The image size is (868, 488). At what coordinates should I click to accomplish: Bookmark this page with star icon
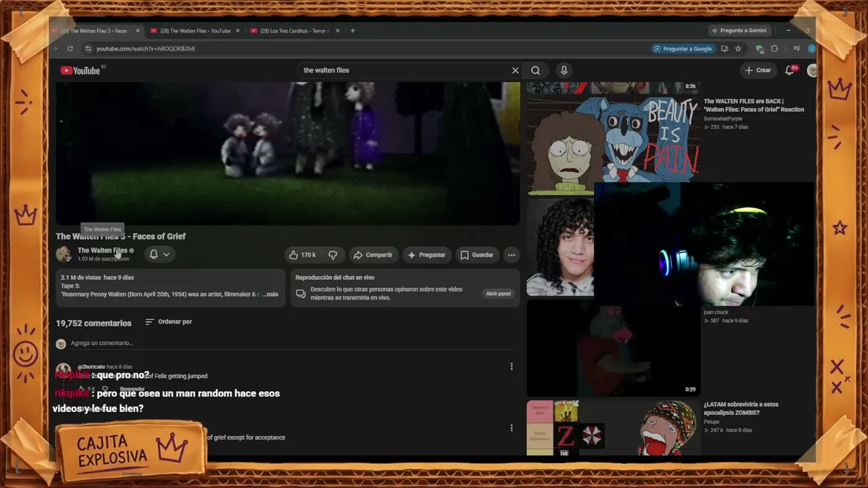point(738,49)
